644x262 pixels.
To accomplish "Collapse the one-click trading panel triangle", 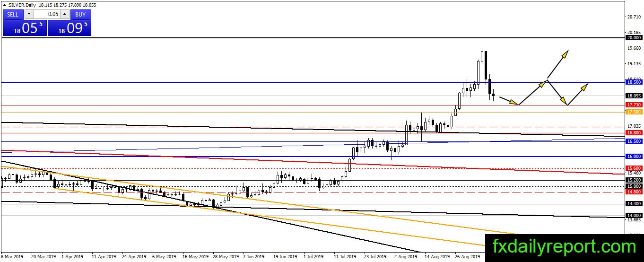I will 5,4.
